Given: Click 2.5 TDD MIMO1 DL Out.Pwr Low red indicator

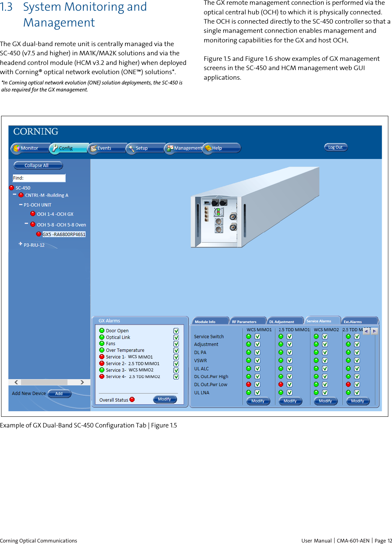Looking at the screenshot, I should tap(281, 384).
